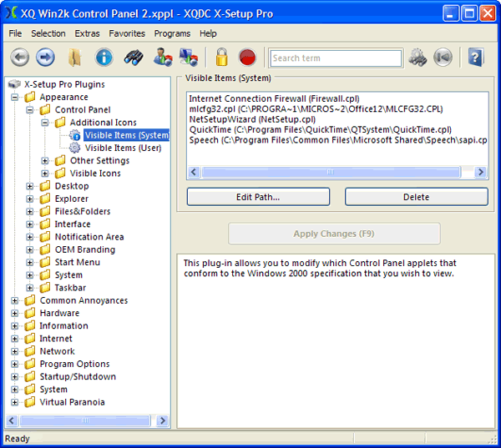The width and height of the screenshot is (501, 448).
Task: Click the Apply Changes (F9) button
Action: click(x=334, y=234)
